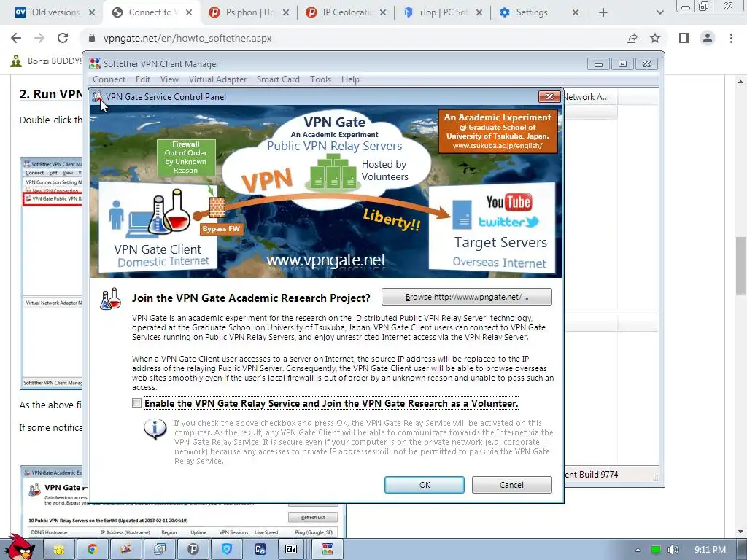747x560 pixels.
Task: Go forward in browser history
Action: coord(39,38)
